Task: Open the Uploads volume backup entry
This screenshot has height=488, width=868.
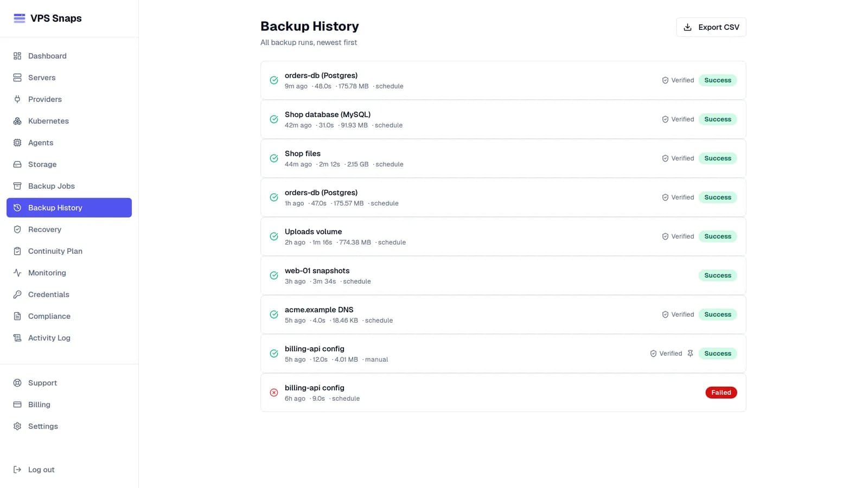Action: click(x=503, y=236)
